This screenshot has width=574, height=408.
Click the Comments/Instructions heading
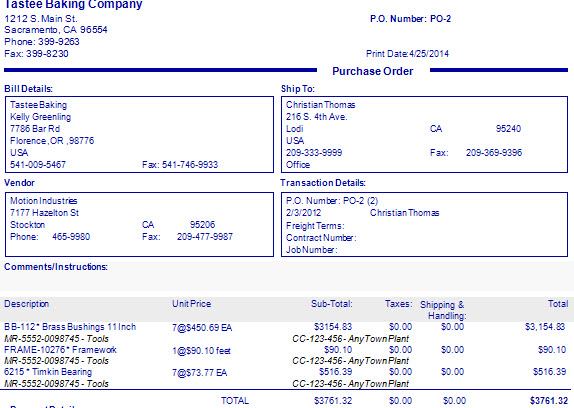[56, 267]
